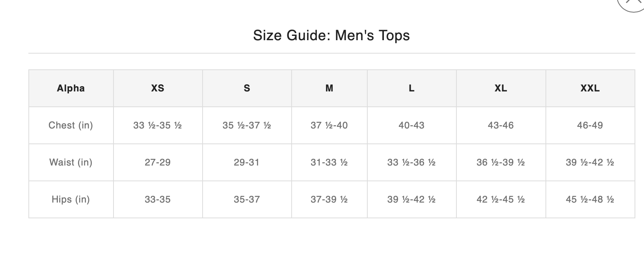Image resolution: width=644 pixels, height=253 pixels.
Task: Select the XL size column header
Action: 501,88
